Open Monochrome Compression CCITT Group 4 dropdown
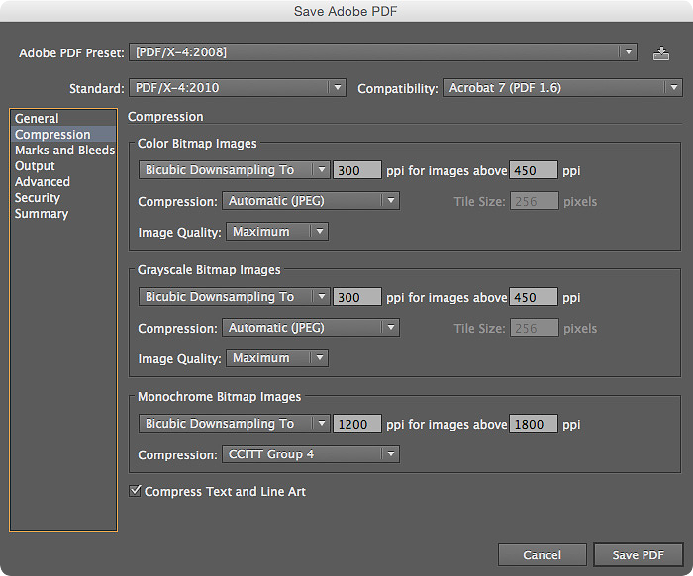The width and height of the screenshot is (693, 576). [311, 454]
